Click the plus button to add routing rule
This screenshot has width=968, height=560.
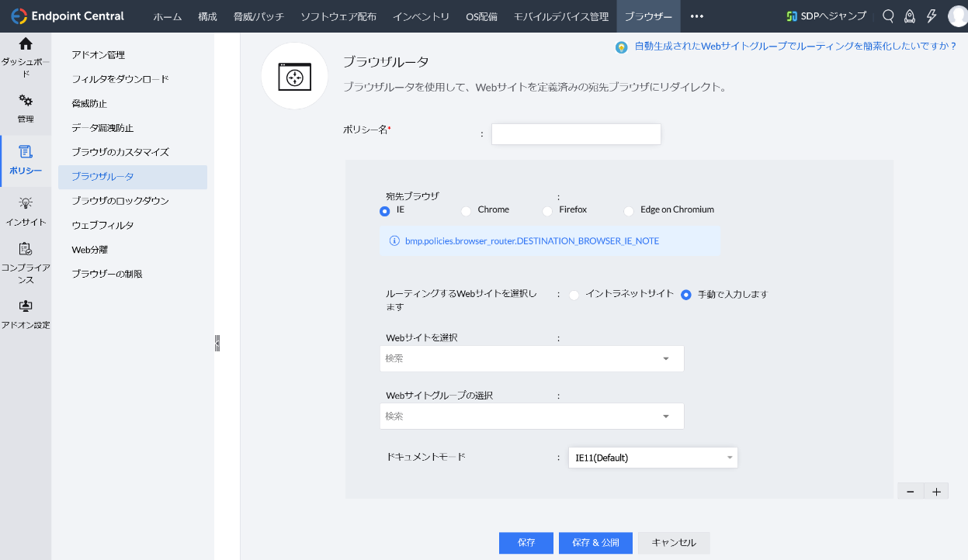coord(936,492)
